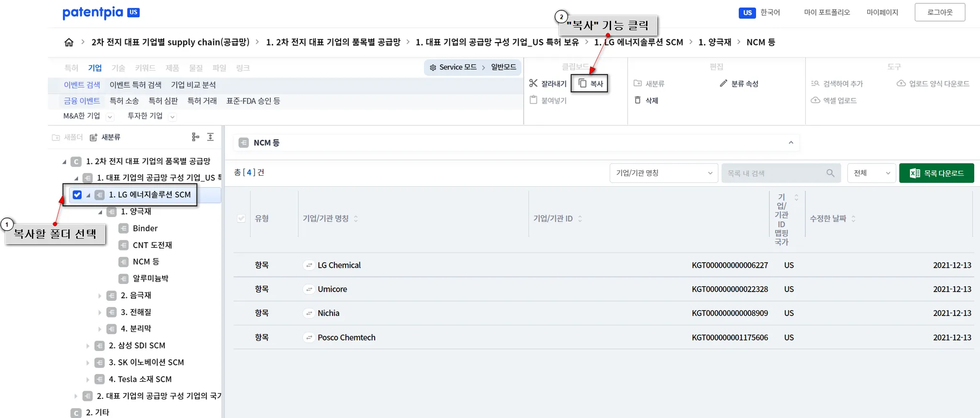Click the 목록 다운로드 button

[x=936, y=173]
